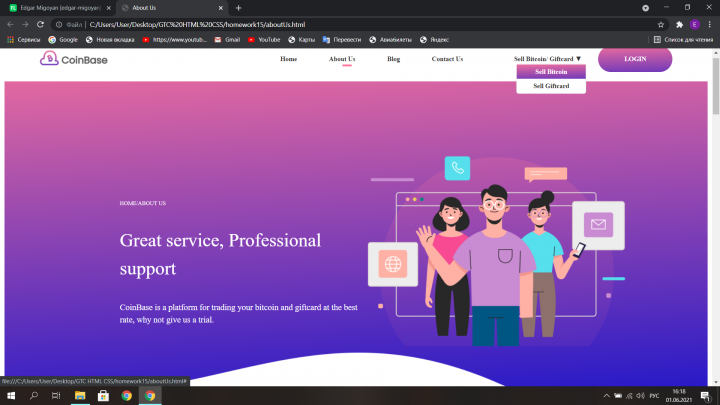Open active Chrome window taskbar icon
The width and height of the screenshot is (720, 405).
(150, 395)
